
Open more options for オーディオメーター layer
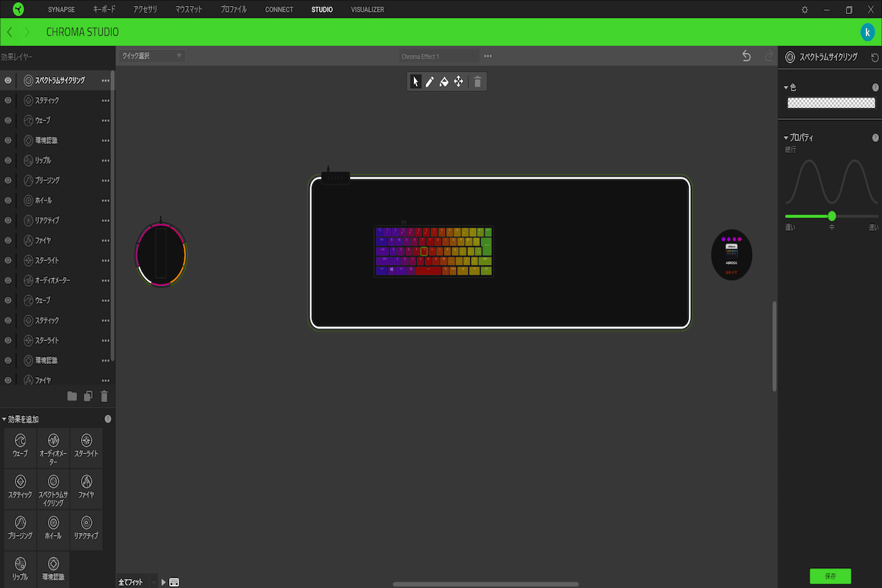(x=106, y=281)
